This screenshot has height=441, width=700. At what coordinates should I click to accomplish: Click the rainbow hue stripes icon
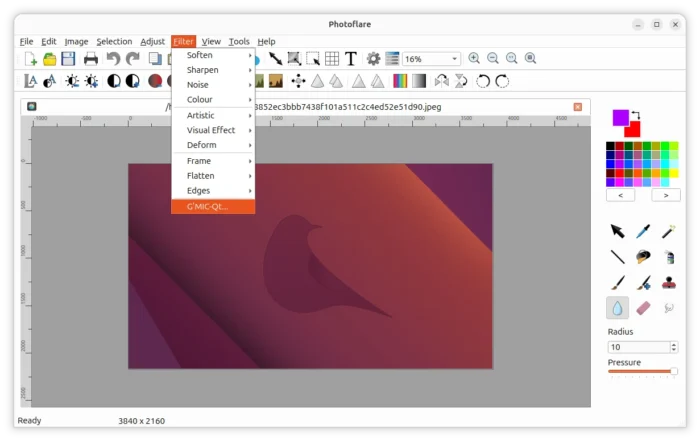400,81
